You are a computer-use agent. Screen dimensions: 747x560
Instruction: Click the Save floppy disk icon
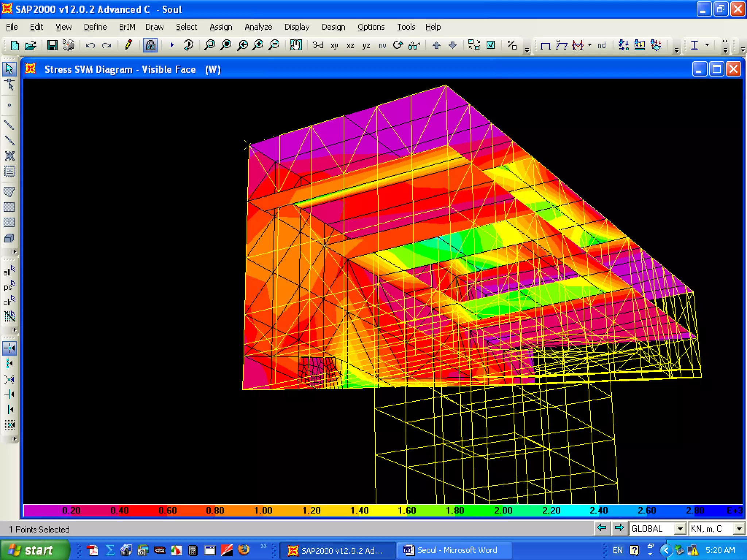coord(52,45)
